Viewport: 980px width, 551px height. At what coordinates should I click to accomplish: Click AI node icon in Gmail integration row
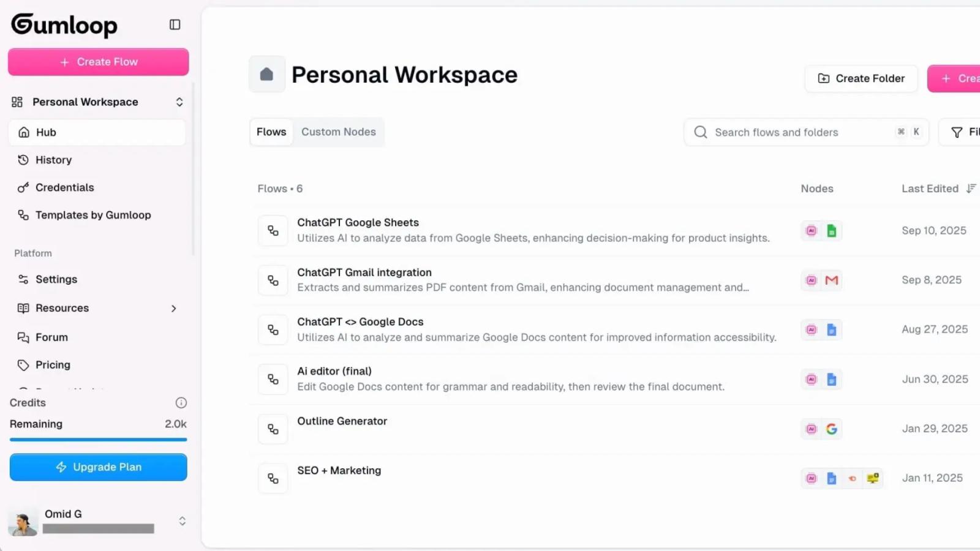tap(812, 280)
